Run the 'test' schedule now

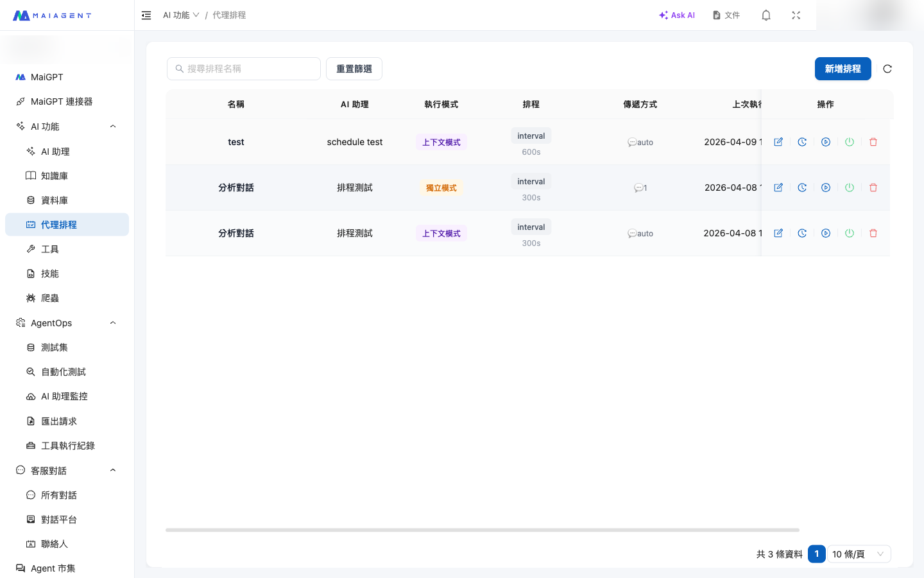[x=826, y=142]
